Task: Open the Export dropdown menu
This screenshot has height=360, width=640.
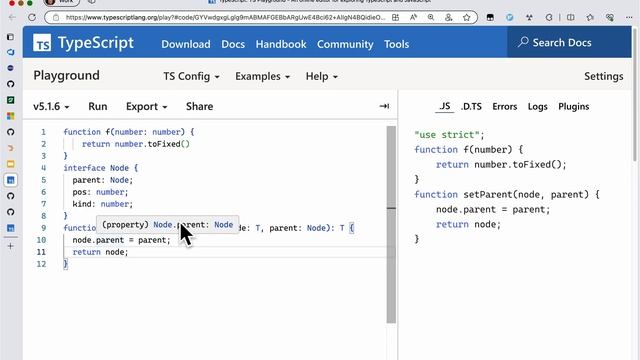Action: point(147,107)
